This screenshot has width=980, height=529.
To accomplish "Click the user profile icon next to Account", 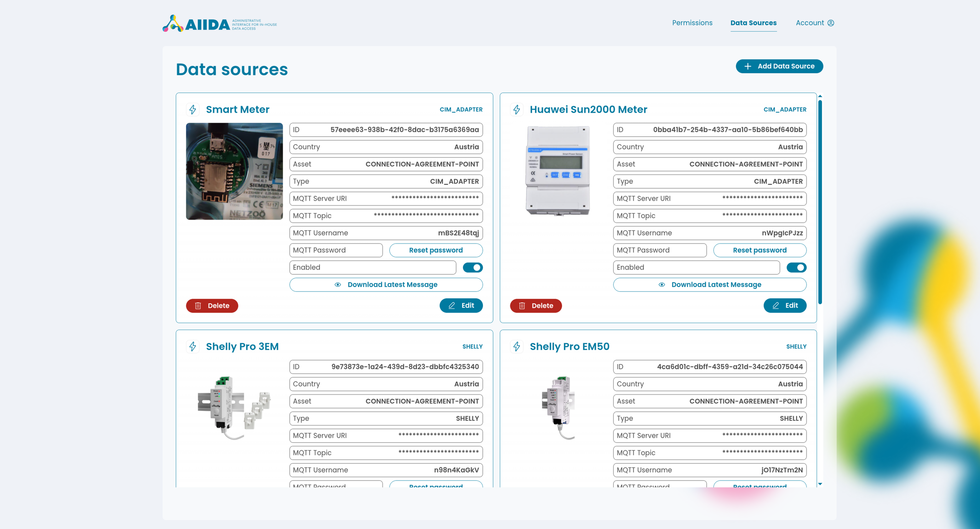I will pos(831,22).
